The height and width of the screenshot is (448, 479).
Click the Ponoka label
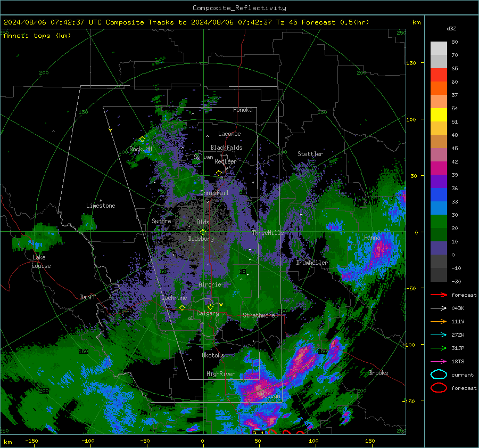point(243,110)
